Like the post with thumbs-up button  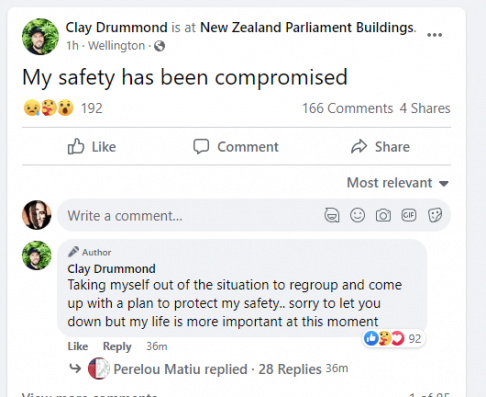[92, 147]
